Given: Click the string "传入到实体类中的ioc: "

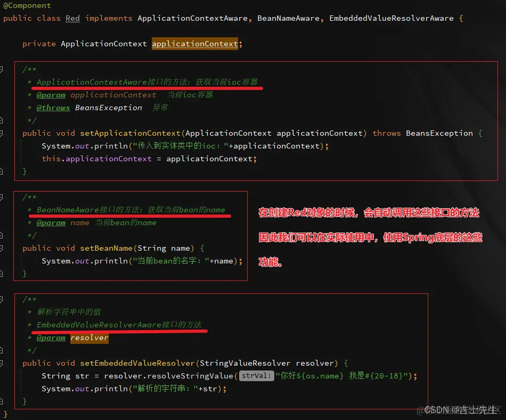Looking at the screenshot, I should pyautogui.click(x=181, y=146).
